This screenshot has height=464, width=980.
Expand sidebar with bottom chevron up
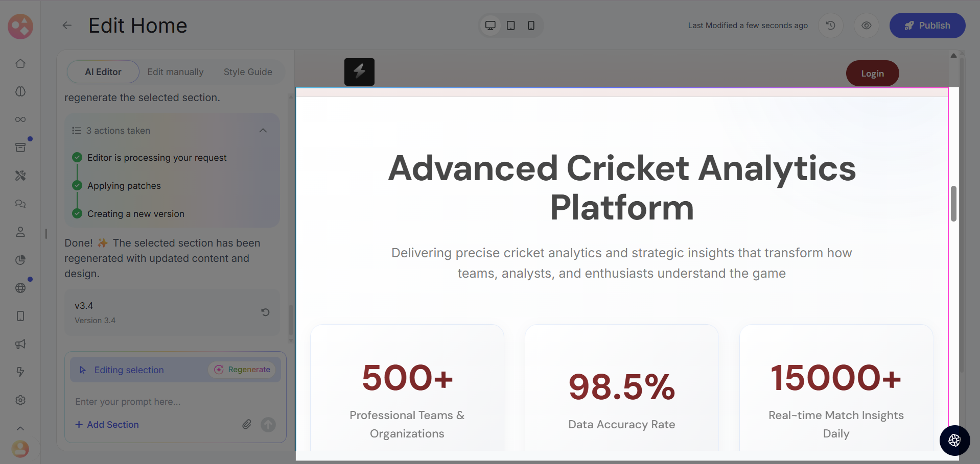click(20, 428)
